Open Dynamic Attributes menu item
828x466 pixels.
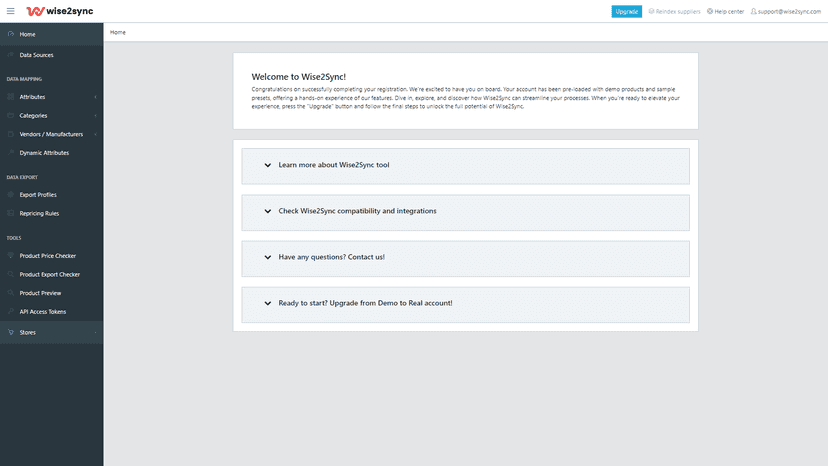51,153
